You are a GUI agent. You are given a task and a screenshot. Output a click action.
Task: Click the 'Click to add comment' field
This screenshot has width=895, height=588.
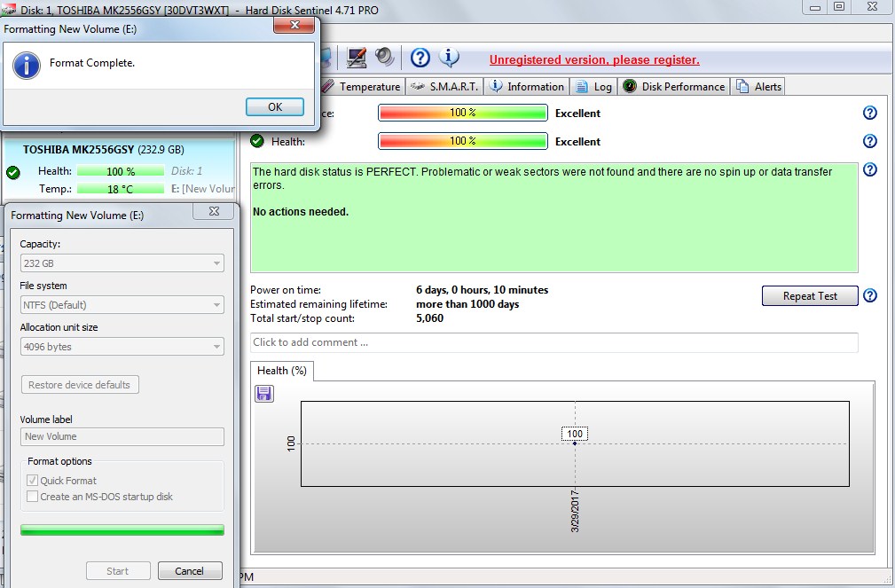coord(553,342)
